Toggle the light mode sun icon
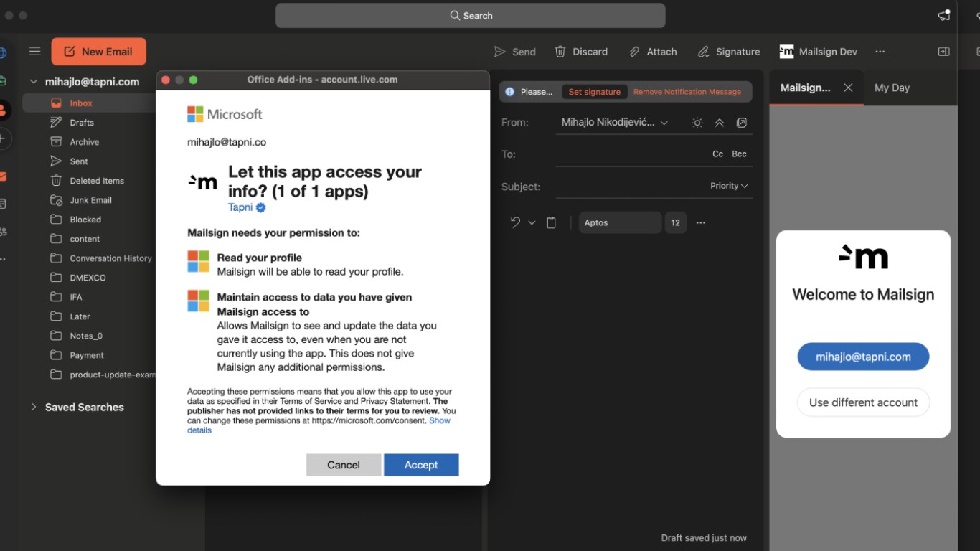This screenshot has width=980, height=551. 697,123
